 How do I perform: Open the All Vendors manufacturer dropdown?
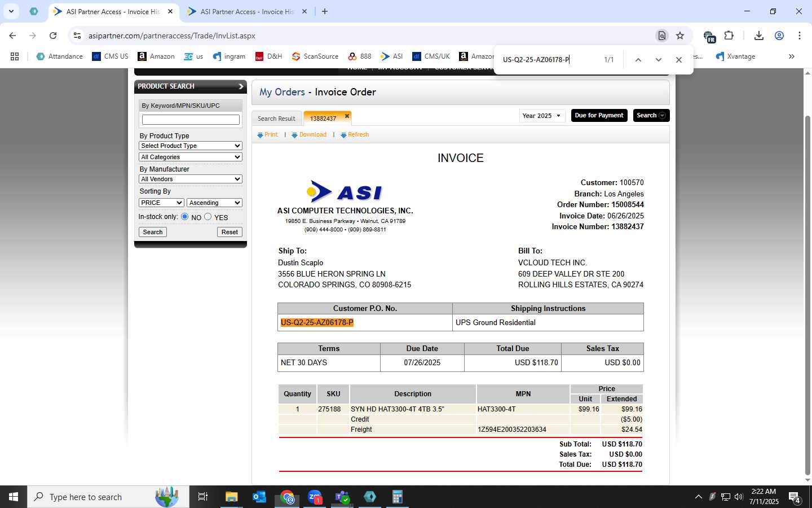point(191,179)
